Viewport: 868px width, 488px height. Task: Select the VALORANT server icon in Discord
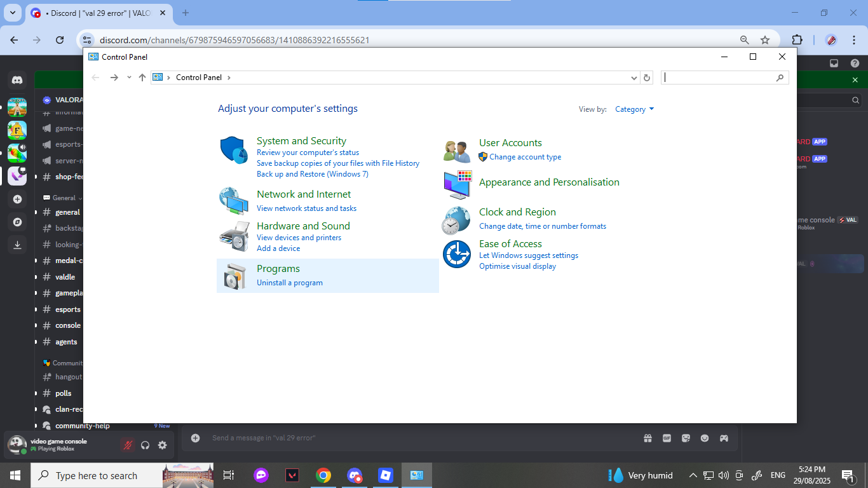17,176
